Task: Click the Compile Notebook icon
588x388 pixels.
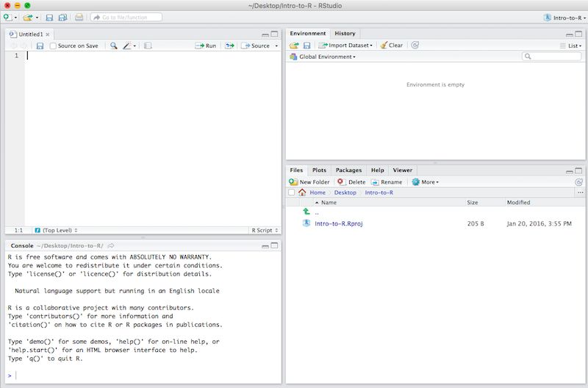Action: (148, 46)
